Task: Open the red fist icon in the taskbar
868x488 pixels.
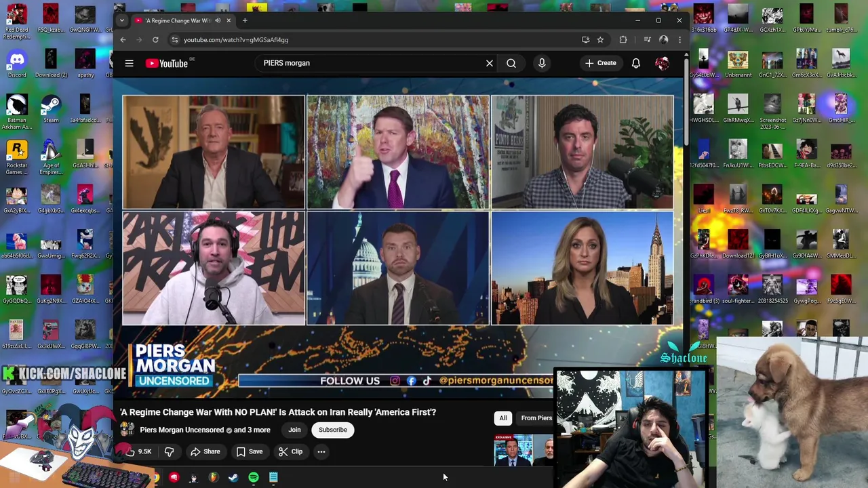Action: click(174, 478)
